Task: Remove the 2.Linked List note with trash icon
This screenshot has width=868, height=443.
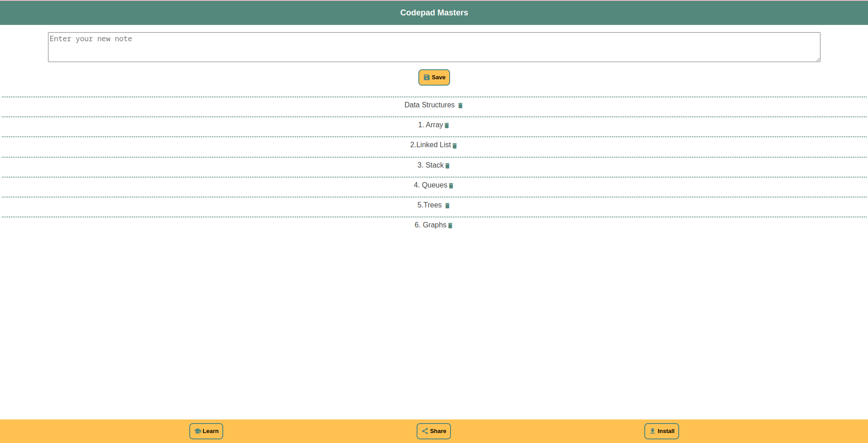Action: [455, 146]
